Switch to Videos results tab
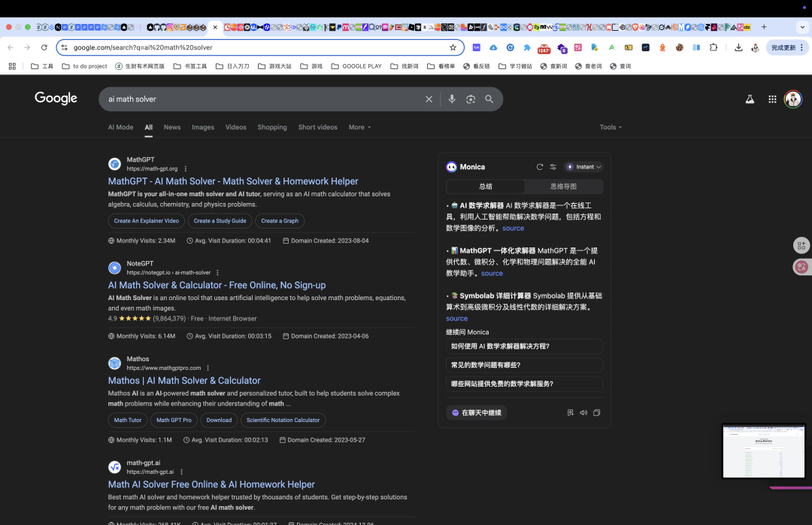 235,127
